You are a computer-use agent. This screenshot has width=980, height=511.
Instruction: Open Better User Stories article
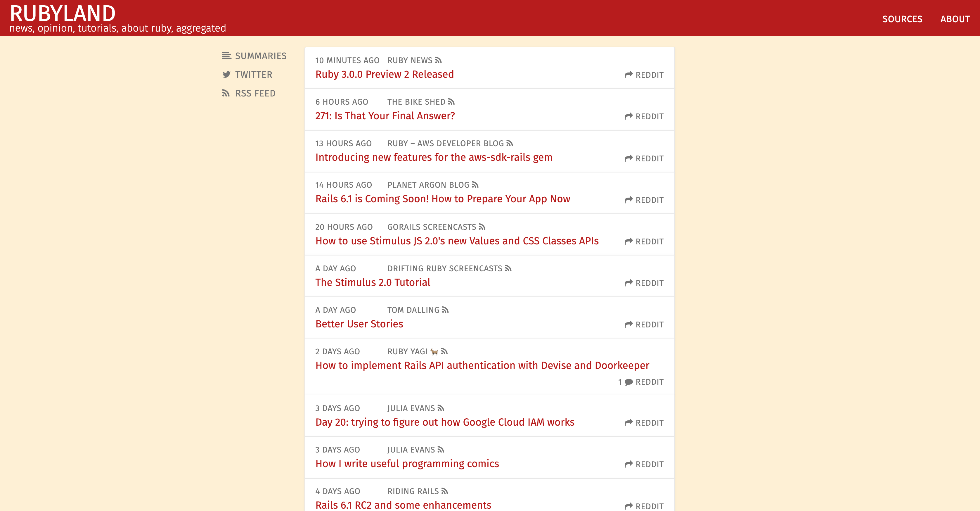pyautogui.click(x=359, y=324)
